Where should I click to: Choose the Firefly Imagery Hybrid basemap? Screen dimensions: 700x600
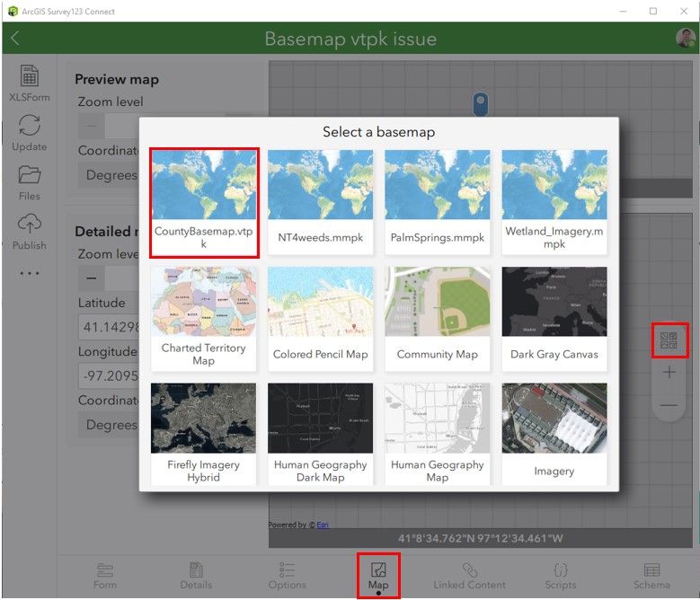pyautogui.click(x=204, y=434)
